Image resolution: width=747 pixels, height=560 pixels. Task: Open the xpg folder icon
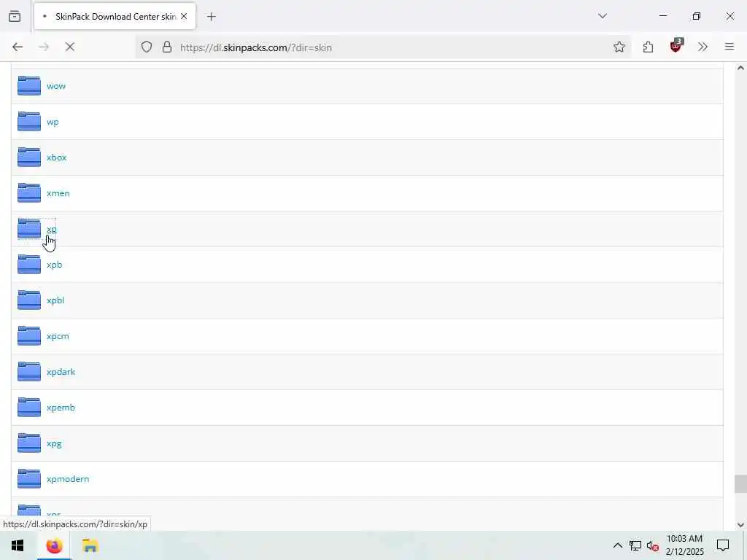click(29, 443)
